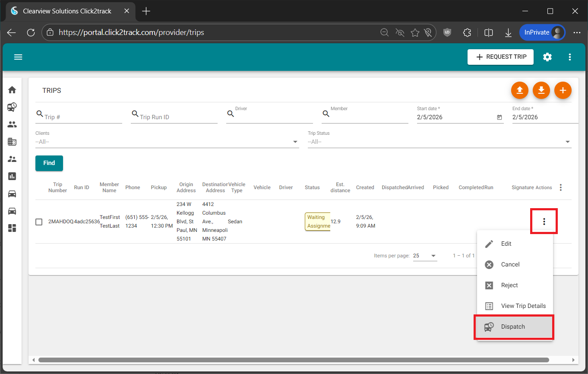588x374 pixels.
Task: Open the dispatch bus icon in sidebar
Action: (x=12, y=107)
